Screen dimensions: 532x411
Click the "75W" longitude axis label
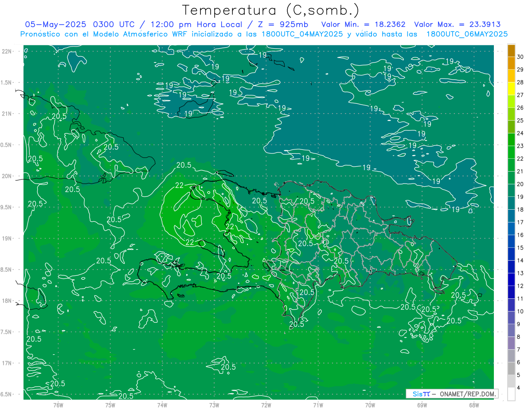(110, 405)
